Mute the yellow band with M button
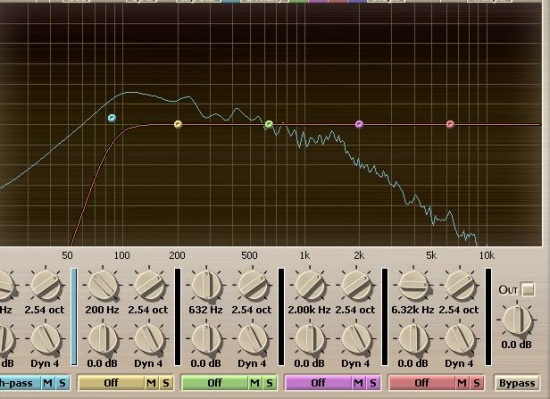550x399 pixels. pyautogui.click(x=151, y=383)
